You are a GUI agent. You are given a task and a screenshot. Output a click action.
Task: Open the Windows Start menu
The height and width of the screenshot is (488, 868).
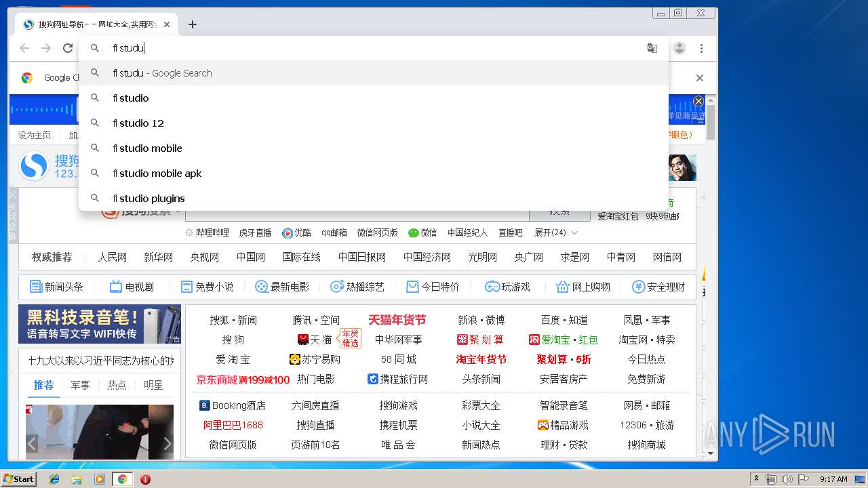tap(19, 479)
